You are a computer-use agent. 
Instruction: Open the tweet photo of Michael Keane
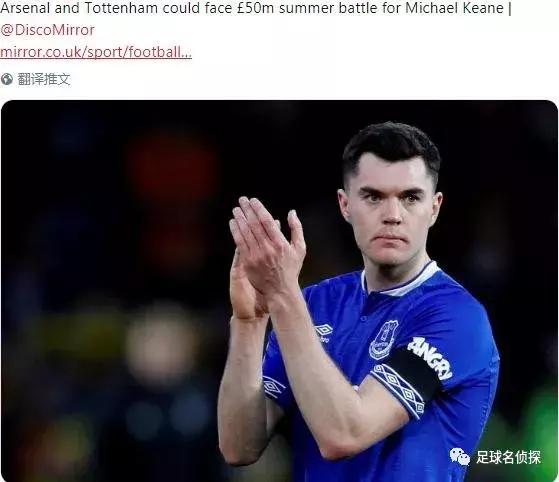coord(280,291)
